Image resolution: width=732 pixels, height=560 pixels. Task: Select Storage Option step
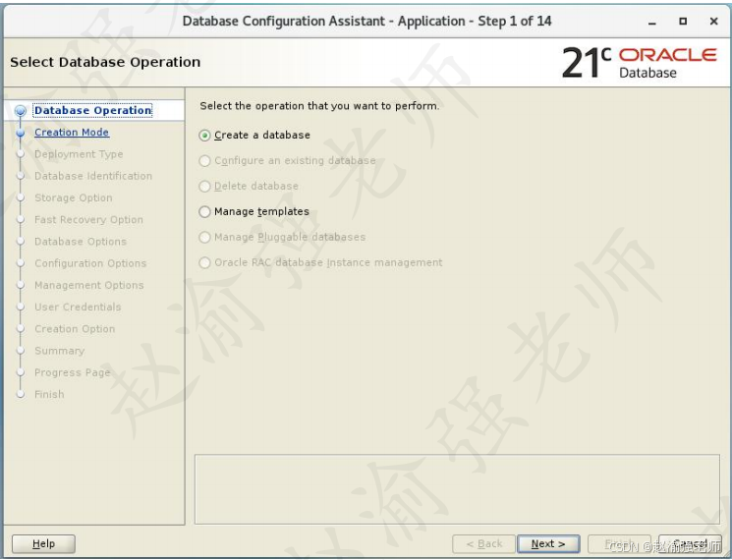click(x=74, y=197)
